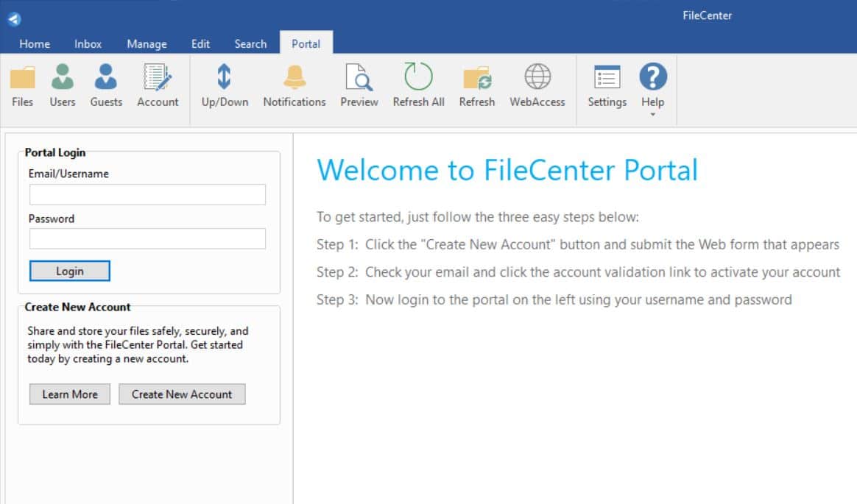Click the Portal Login group label
The height and width of the screenshot is (504, 857).
pyautogui.click(x=55, y=152)
